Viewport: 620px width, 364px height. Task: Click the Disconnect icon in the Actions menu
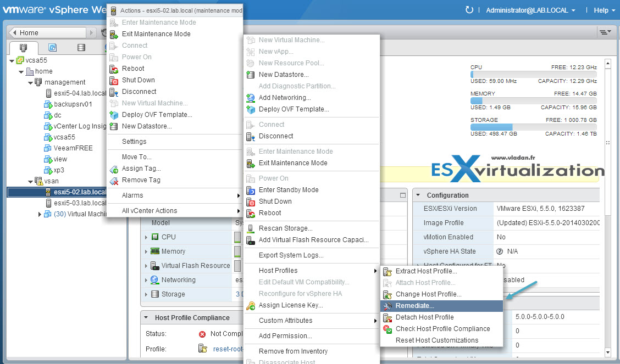click(x=114, y=92)
